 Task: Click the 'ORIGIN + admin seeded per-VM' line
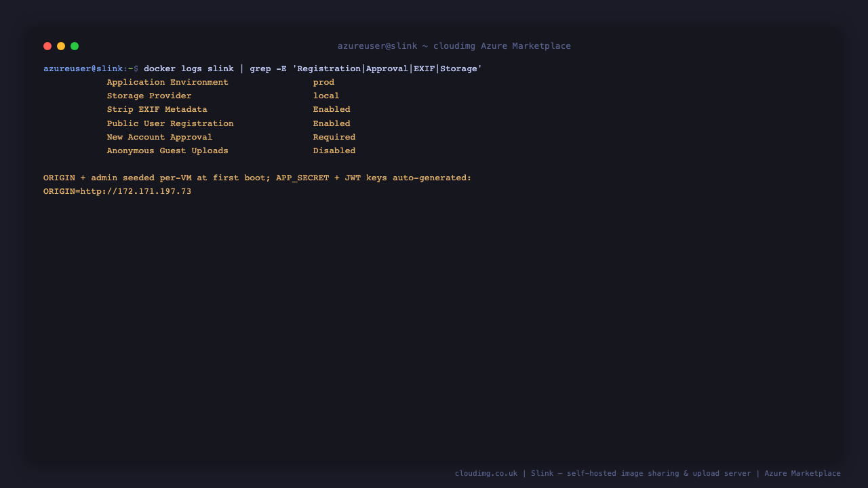click(257, 178)
